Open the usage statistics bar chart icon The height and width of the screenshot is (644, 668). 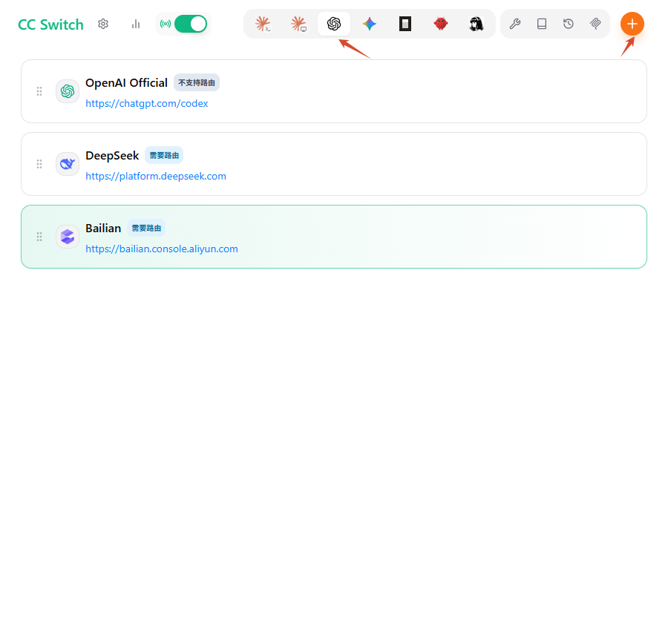click(136, 24)
